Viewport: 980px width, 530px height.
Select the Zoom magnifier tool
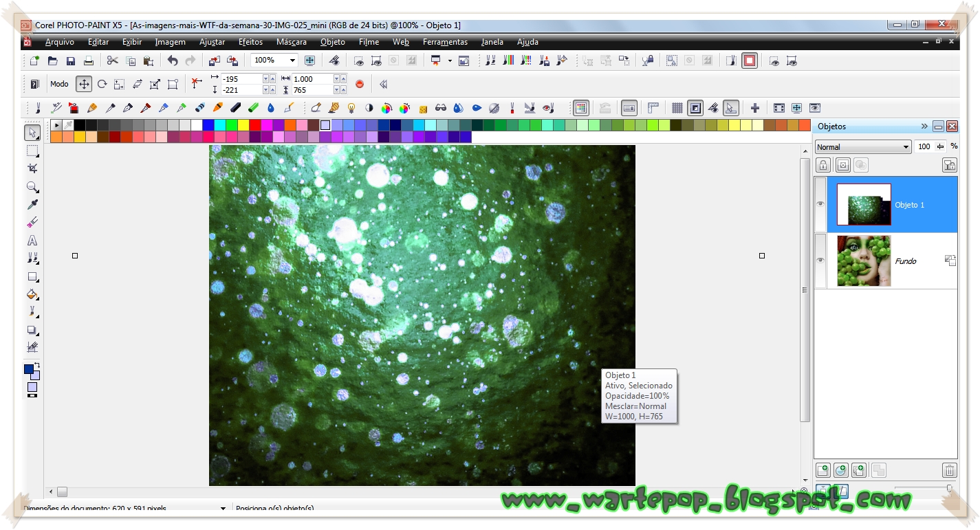coord(32,186)
